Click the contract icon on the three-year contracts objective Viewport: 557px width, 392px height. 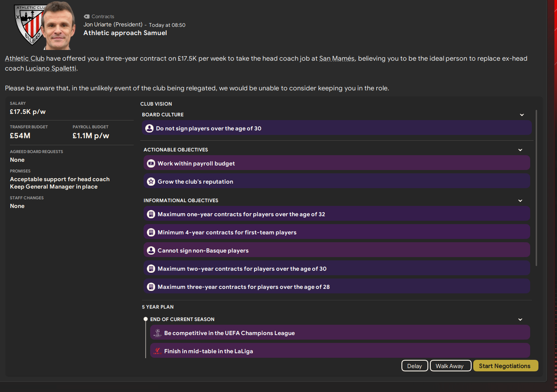point(151,286)
